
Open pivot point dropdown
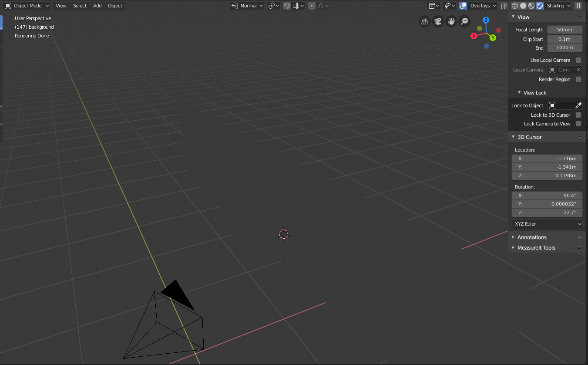point(274,6)
